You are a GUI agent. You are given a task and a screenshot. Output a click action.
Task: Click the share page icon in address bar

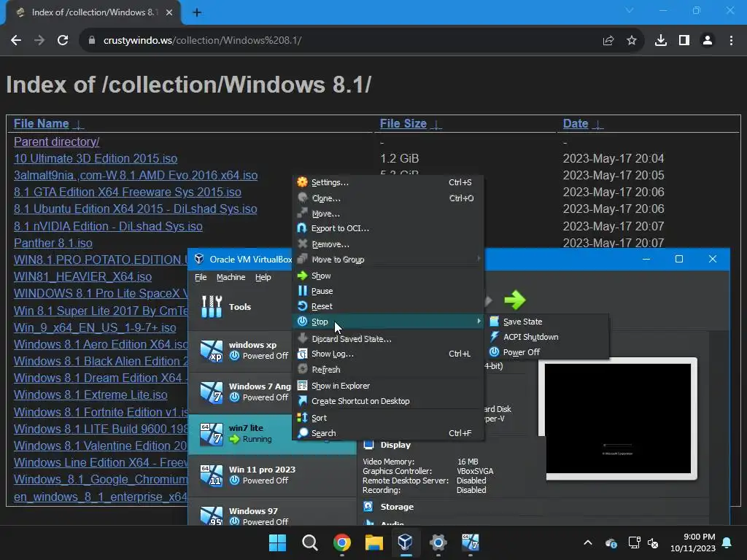coord(608,41)
